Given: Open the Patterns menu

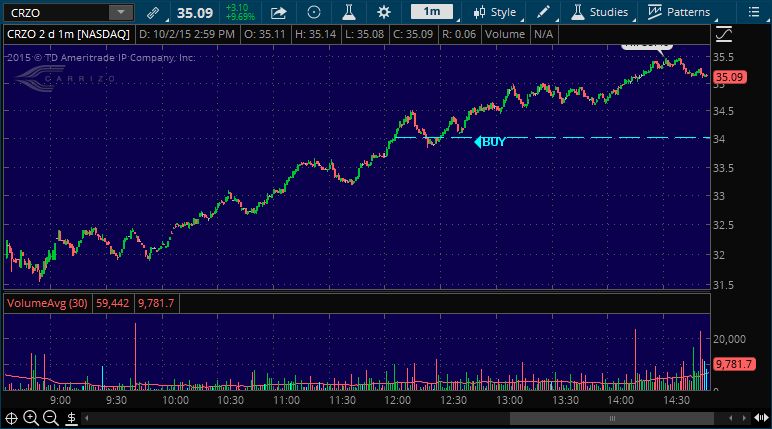Looking at the screenshot, I should [x=678, y=13].
